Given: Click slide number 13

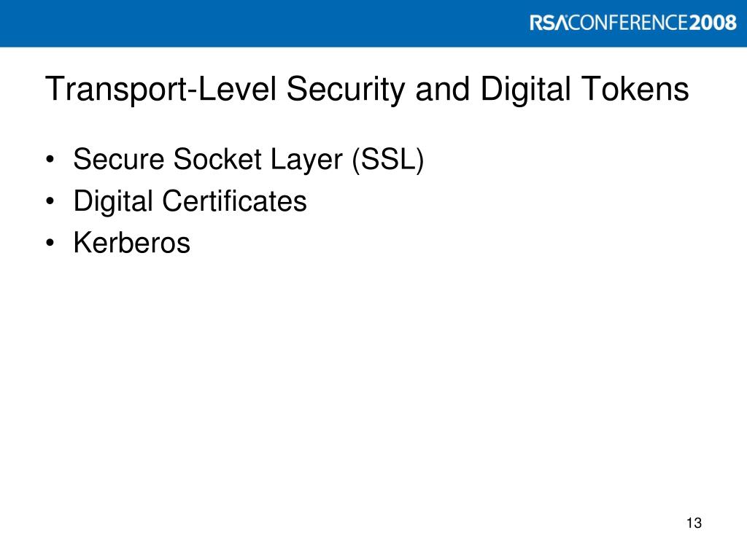Looking at the screenshot, I should [694, 523].
